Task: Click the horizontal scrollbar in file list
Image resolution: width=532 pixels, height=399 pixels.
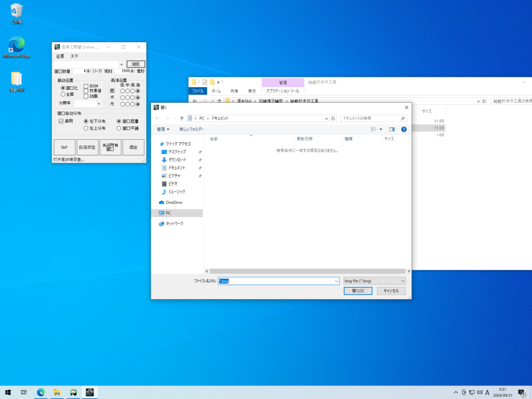Action: (307, 271)
